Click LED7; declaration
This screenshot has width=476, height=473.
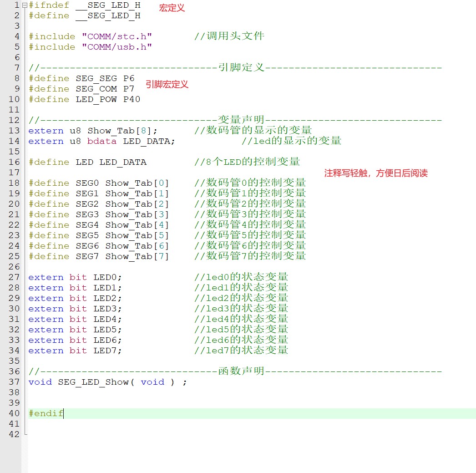[107, 351]
